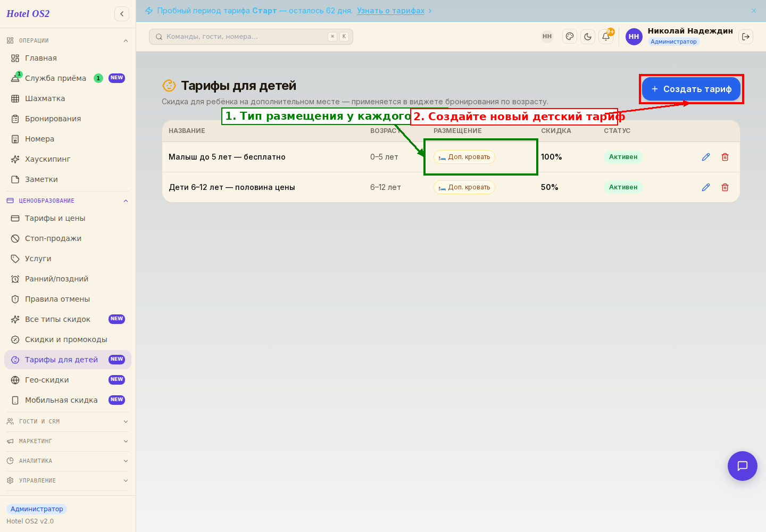Viewport: 766px width, 532px height.
Task: Toggle dark mode moon icon
Action: tap(588, 37)
